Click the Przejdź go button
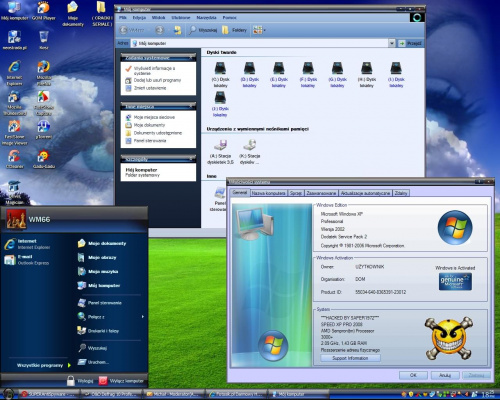Screen dimensions: 500x400 (410, 43)
